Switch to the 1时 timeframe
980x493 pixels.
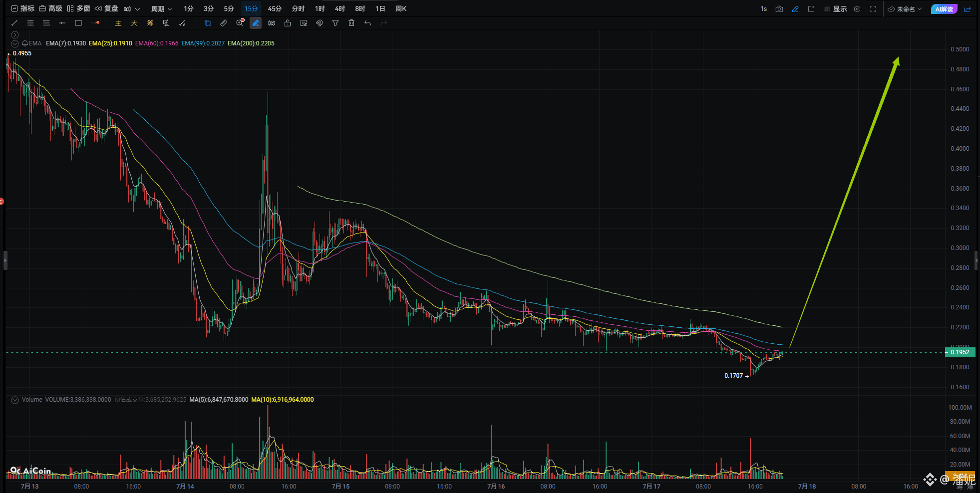pos(320,8)
